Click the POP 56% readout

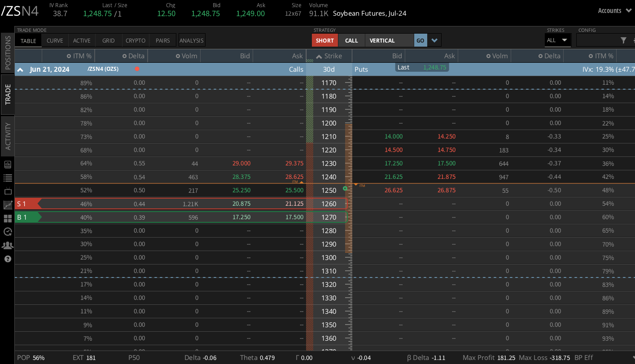click(x=31, y=358)
